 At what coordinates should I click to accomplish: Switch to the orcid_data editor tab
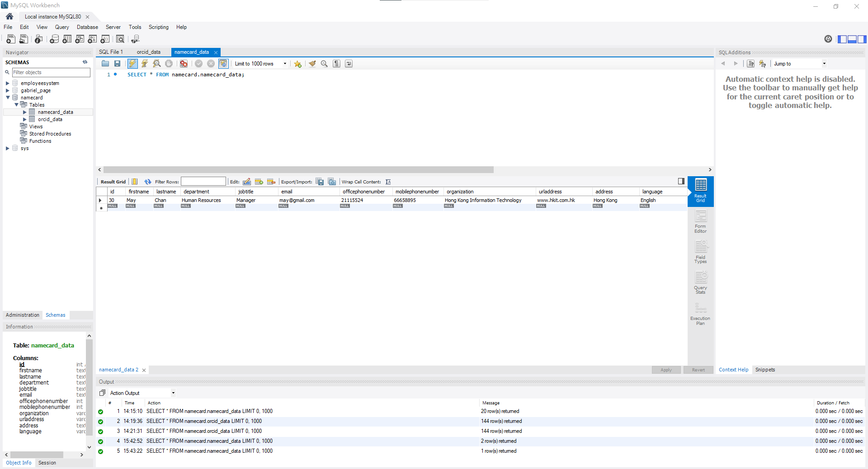[x=148, y=52]
